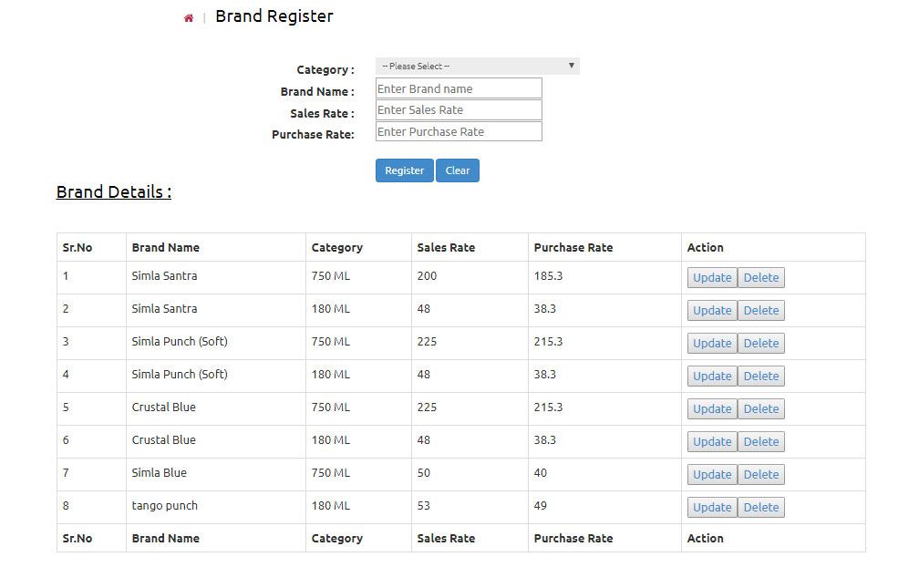Click the top Category column header
The width and height of the screenshot is (919, 588).
(x=337, y=248)
